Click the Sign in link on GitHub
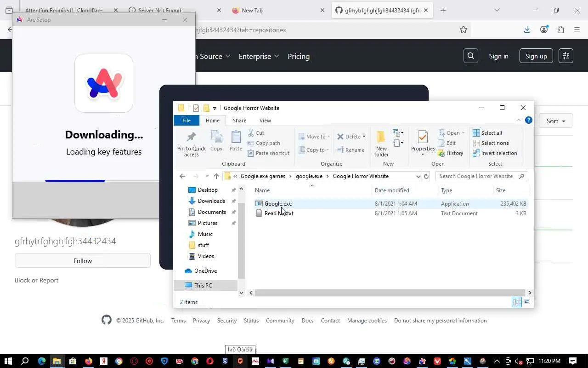The image size is (588, 368). (498, 56)
